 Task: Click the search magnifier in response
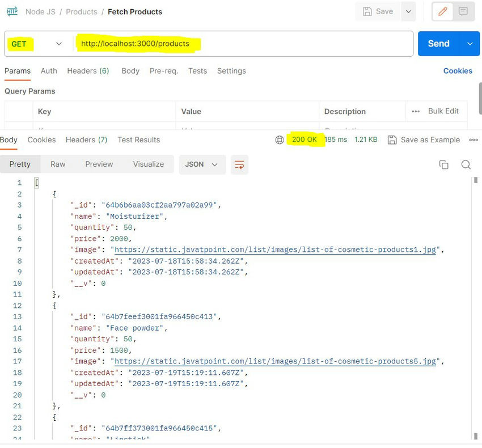466,164
